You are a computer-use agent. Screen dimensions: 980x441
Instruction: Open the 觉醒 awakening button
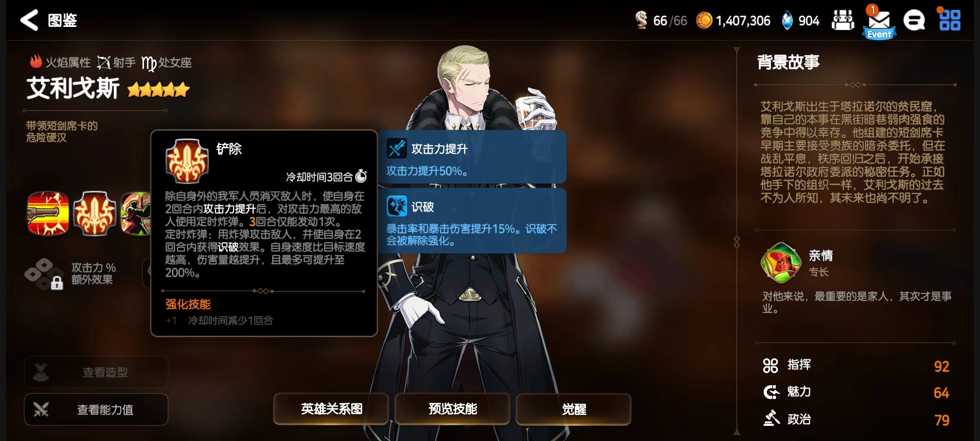574,409
